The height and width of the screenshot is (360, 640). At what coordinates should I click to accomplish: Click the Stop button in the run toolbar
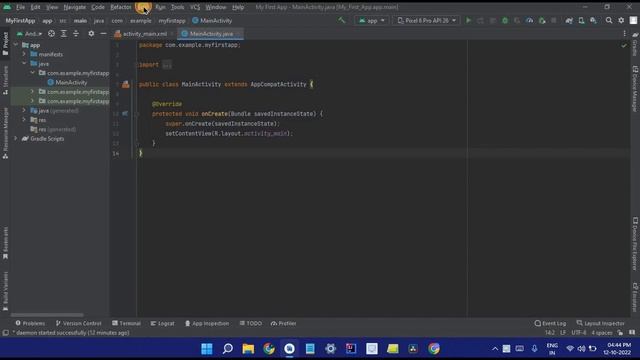tap(554, 20)
